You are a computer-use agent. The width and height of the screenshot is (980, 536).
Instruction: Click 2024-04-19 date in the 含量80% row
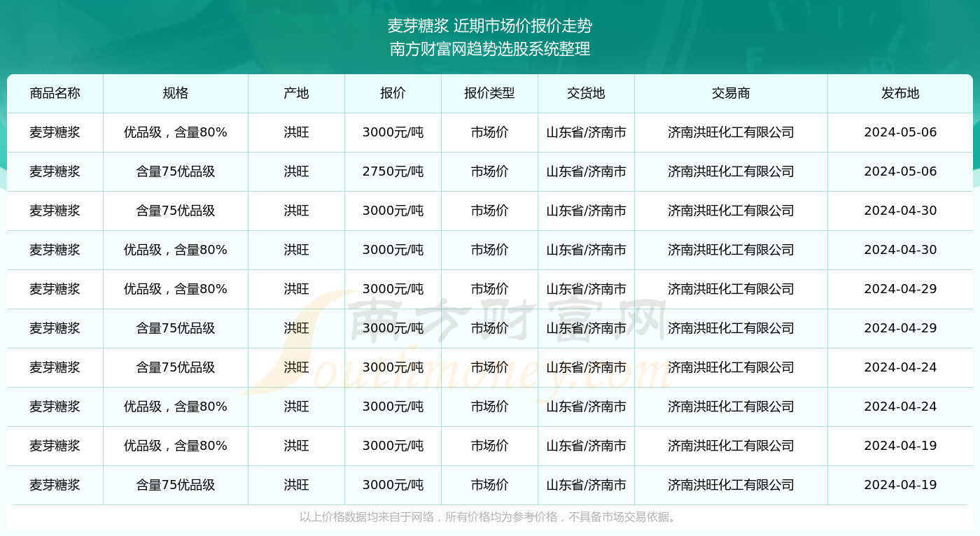(900, 446)
